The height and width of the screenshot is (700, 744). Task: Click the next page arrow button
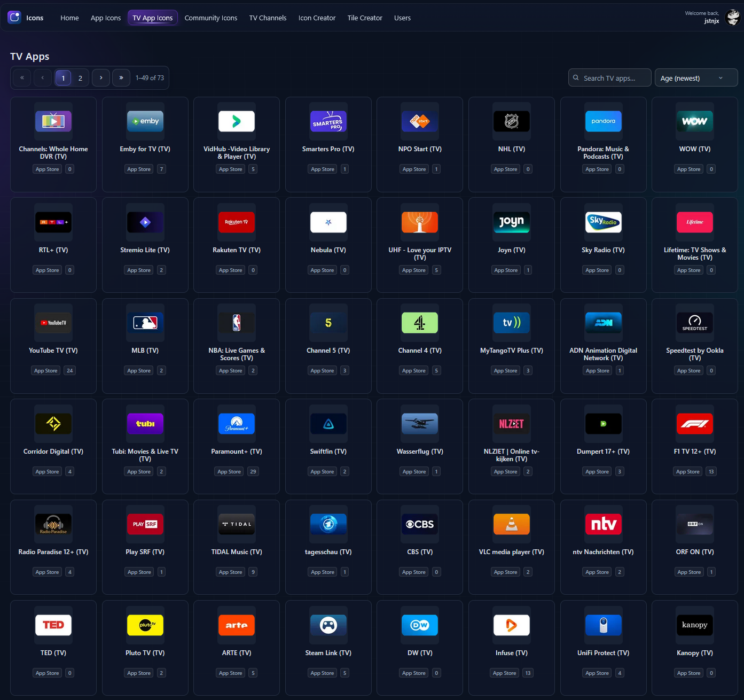[101, 78]
